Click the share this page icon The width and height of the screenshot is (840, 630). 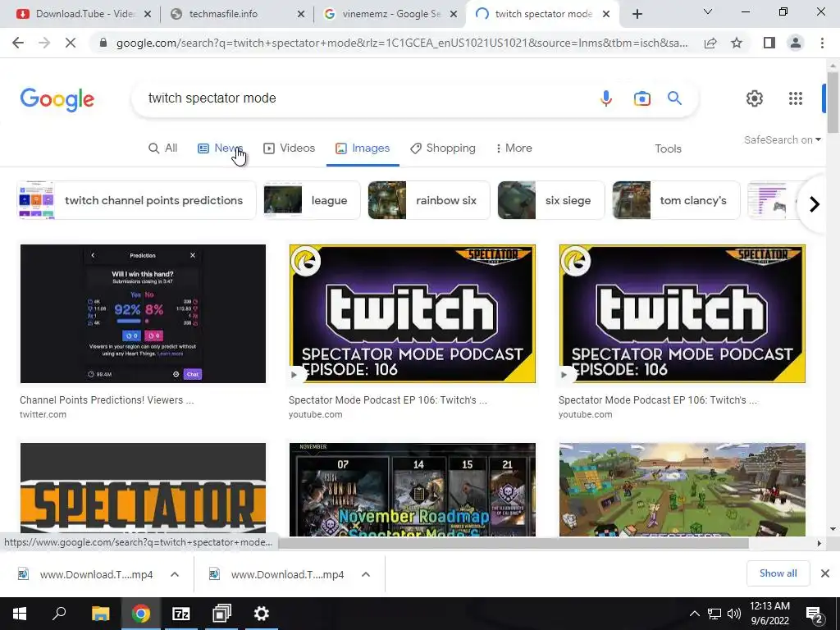point(710,43)
